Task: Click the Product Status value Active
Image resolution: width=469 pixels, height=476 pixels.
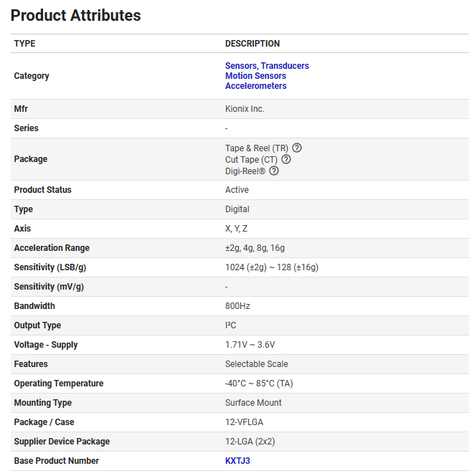Action: tap(237, 190)
